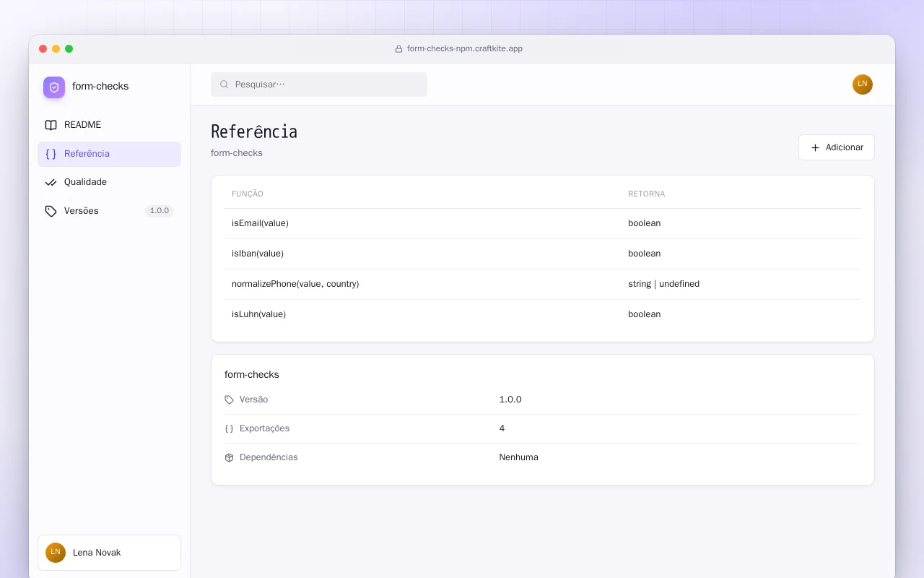Click the search magnifier icon
The height and width of the screenshot is (578, 924).
click(225, 85)
